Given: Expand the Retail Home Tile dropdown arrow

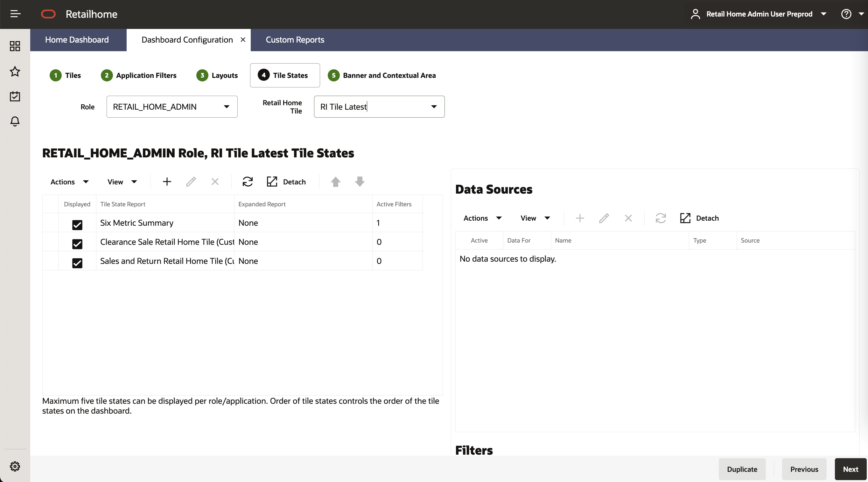Looking at the screenshot, I should pos(434,107).
